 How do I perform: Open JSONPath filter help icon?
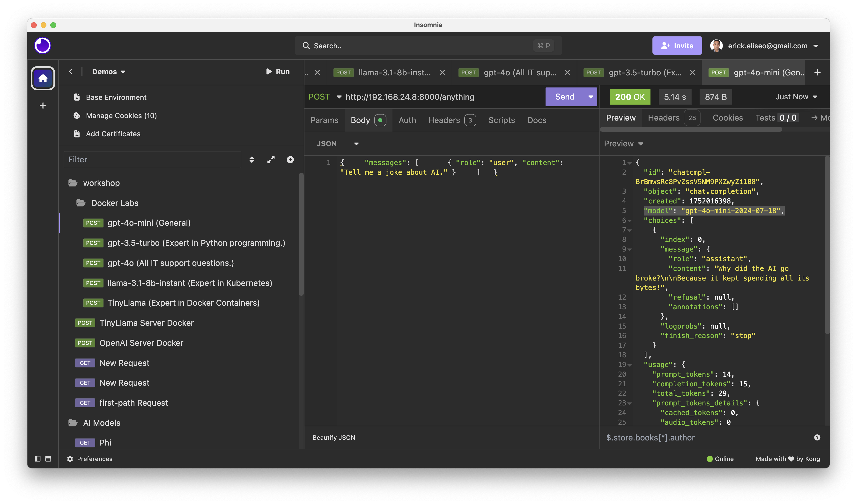[817, 438]
